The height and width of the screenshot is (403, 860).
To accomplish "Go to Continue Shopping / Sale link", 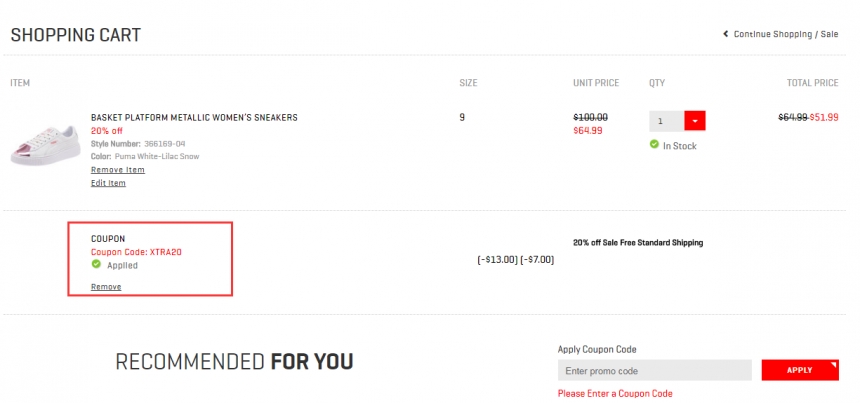I will click(786, 34).
